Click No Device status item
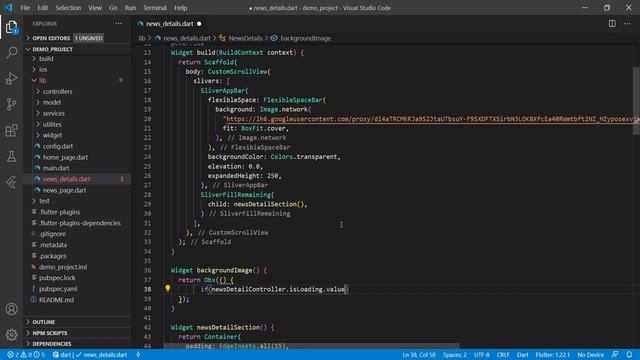Viewport: 640px width, 360px height. pyautogui.click(x=590, y=355)
